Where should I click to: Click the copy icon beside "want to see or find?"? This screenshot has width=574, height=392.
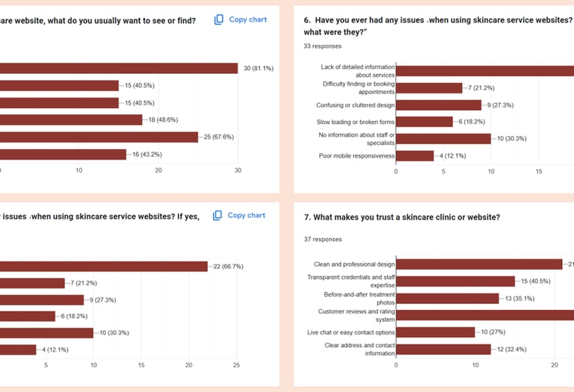tap(219, 20)
